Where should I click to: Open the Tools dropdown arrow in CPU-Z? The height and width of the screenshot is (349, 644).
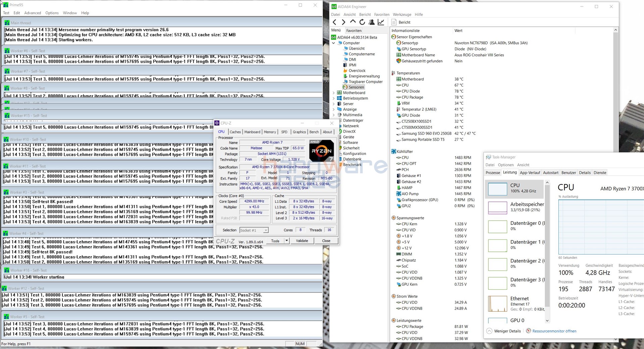click(286, 241)
